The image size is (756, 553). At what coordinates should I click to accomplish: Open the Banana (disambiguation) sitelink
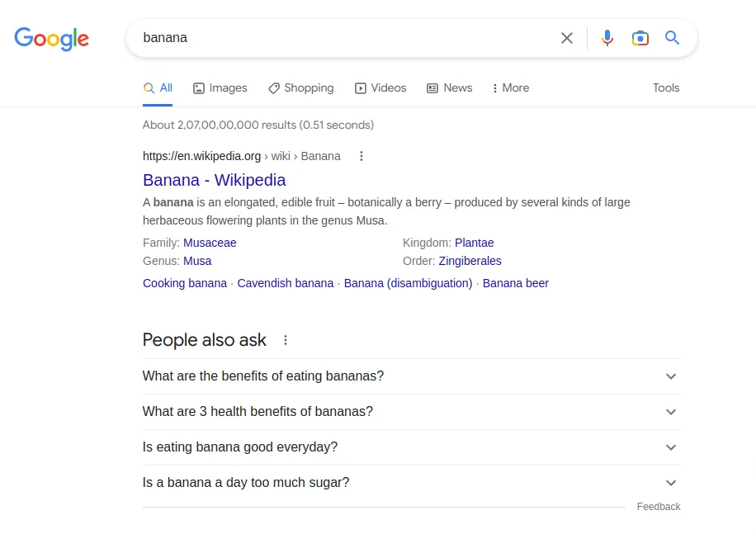coord(408,283)
